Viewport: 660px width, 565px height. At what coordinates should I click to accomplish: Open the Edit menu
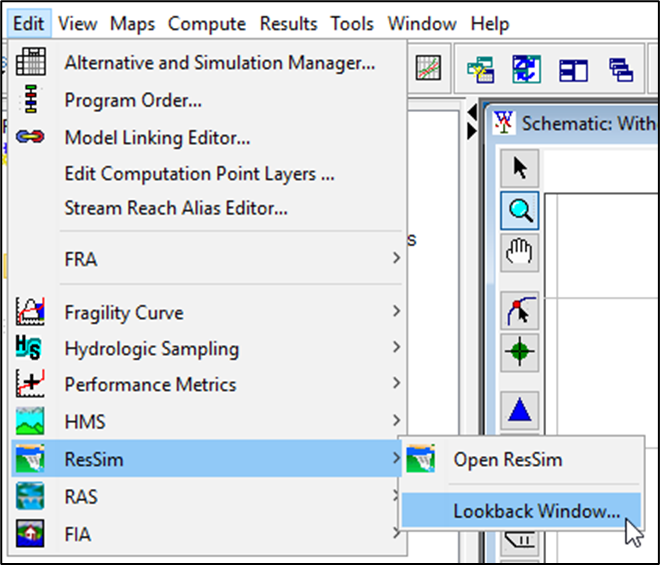pyautogui.click(x=29, y=24)
